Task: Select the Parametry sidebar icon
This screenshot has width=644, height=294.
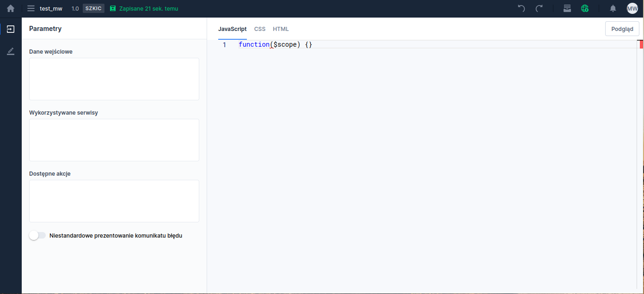Action: [11, 29]
